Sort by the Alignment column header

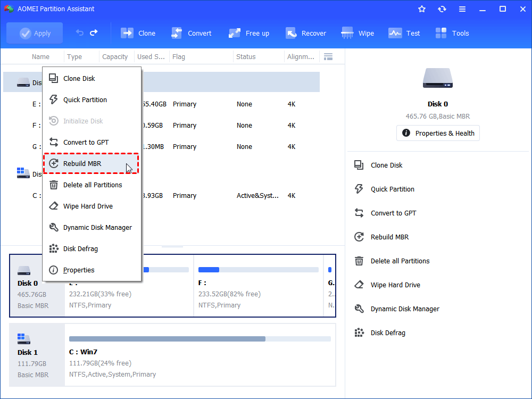pyautogui.click(x=301, y=57)
